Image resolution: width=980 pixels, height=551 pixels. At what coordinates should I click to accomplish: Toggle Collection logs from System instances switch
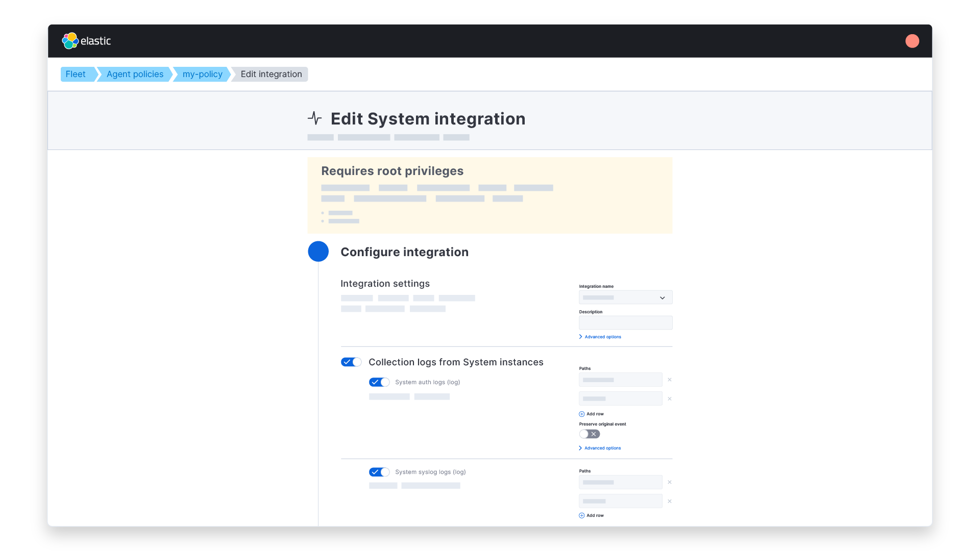(351, 362)
